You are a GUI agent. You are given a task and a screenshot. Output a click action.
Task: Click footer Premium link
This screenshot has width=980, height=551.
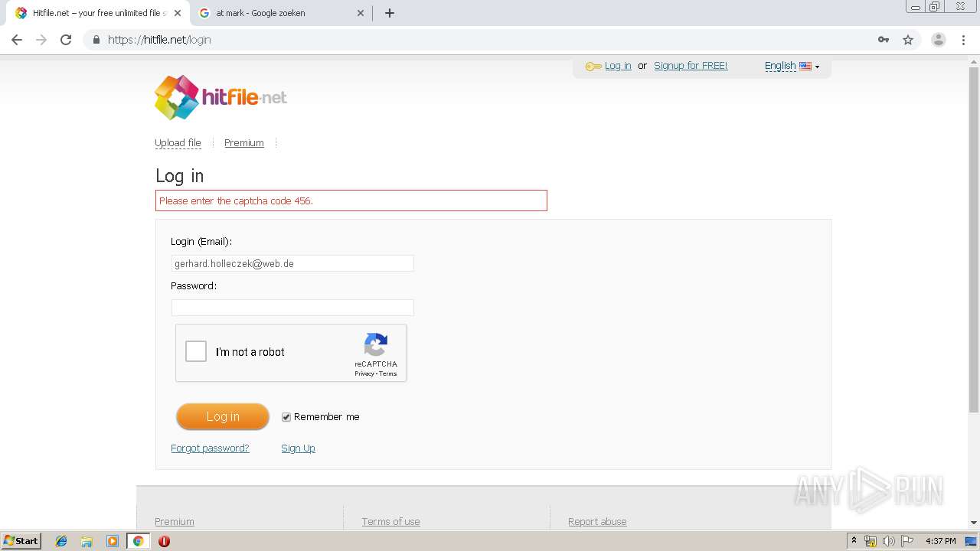point(175,522)
